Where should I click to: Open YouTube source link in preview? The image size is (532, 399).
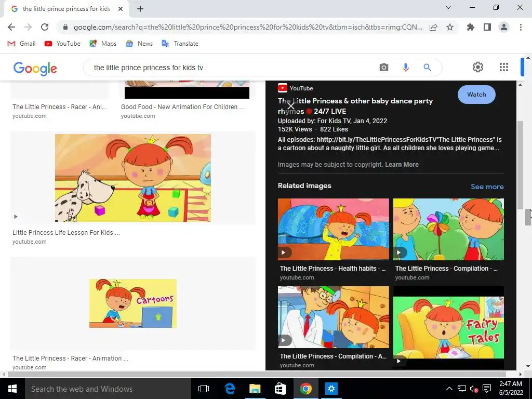(x=295, y=88)
